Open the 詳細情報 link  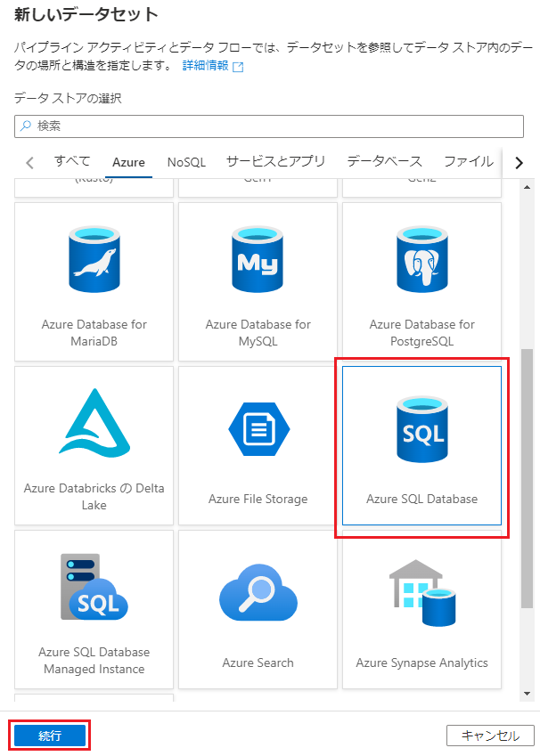click(206, 66)
